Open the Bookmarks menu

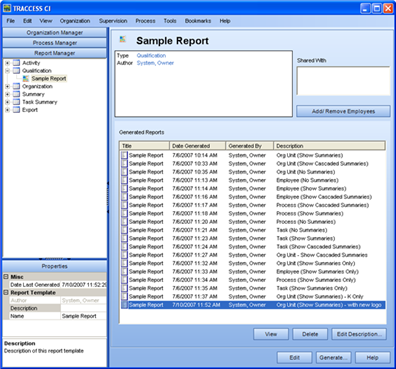[198, 21]
